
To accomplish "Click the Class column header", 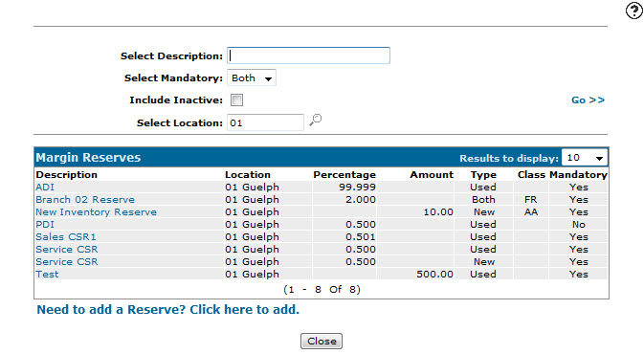I will pyautogui.click(x=531, y=175).
